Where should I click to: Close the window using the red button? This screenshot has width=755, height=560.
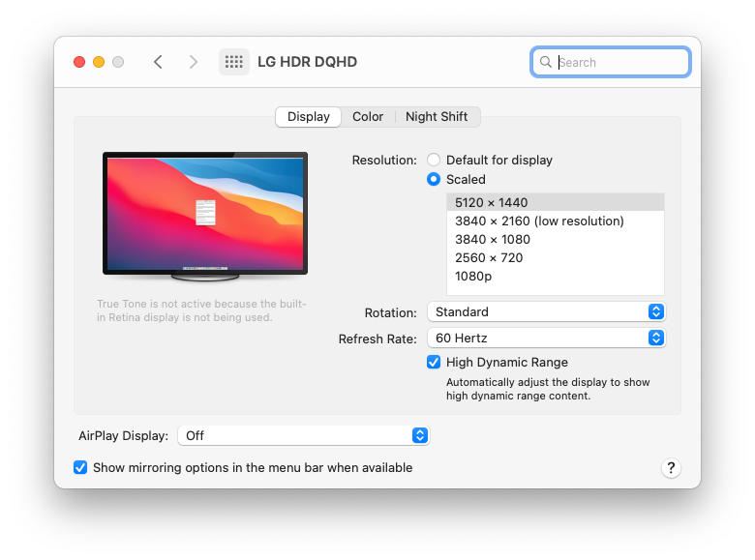(79, 62)
